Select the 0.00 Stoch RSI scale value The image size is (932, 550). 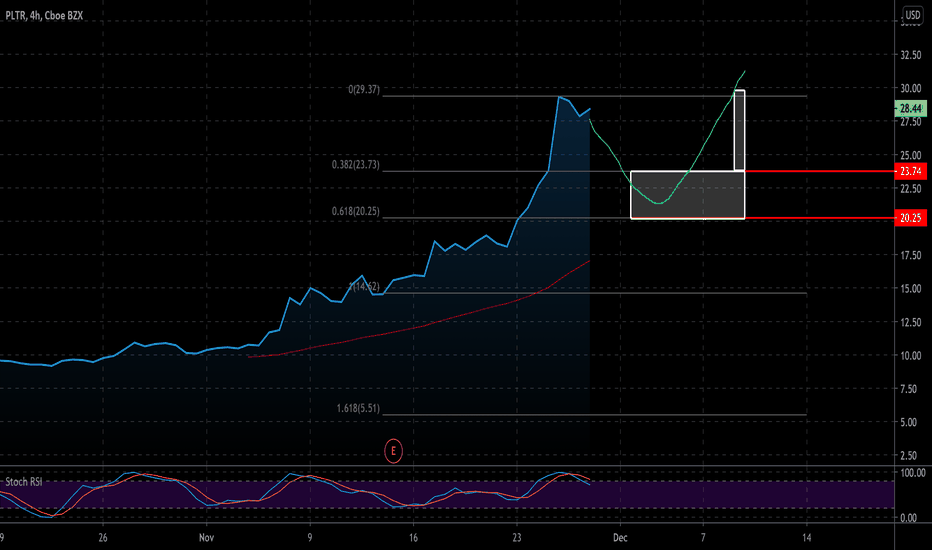pyautogui.click(x=908, y=518)
